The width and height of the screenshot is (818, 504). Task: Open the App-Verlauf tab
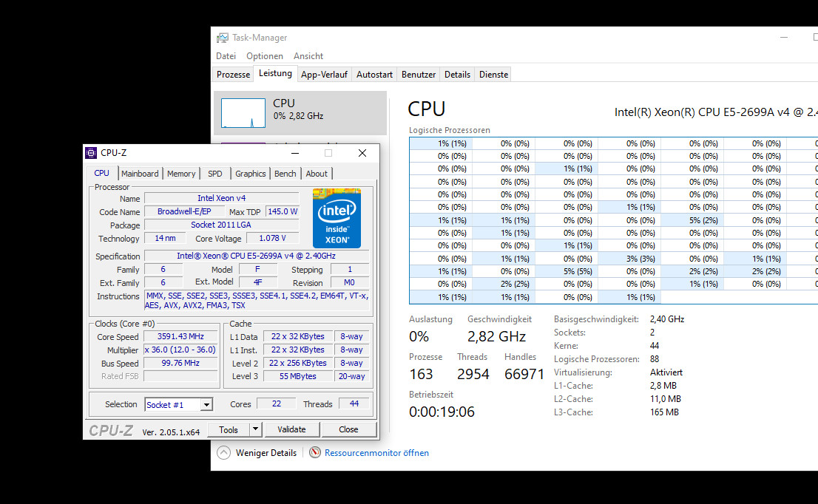[324, 75]
